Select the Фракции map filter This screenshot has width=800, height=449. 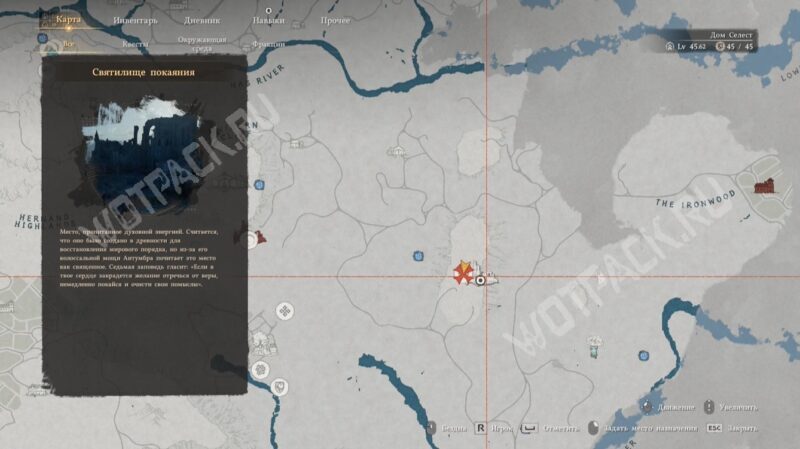[x=268, y=44]
